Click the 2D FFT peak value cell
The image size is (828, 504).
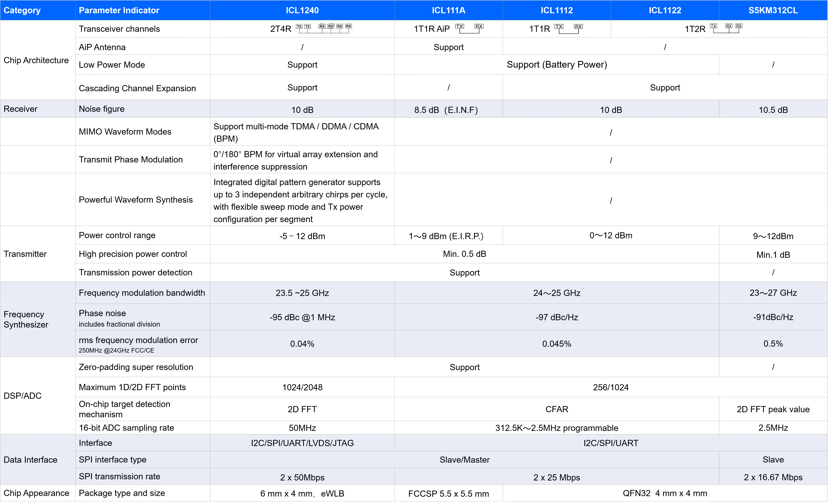[773, 409]
